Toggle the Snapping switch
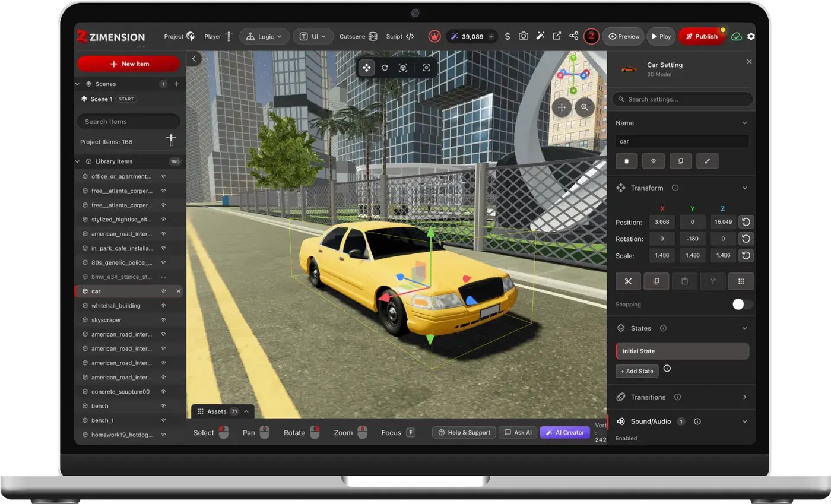The height and width of the screenshot is (504, 831). pos(743,304)
